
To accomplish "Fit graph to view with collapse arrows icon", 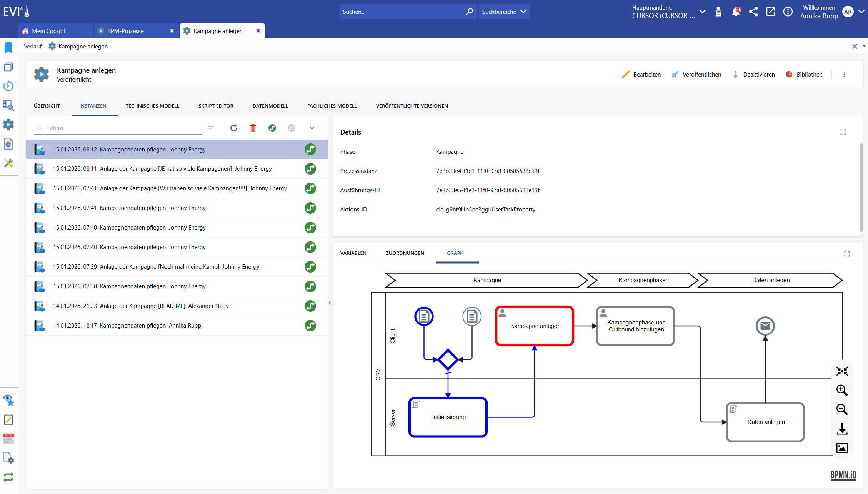I will point(842,371).
